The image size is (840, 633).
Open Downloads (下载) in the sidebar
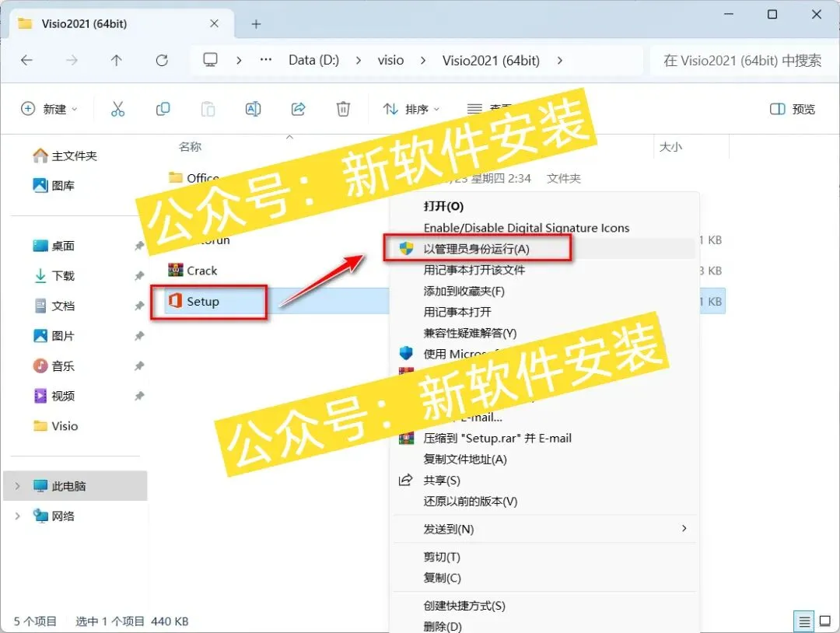point(54,276)
